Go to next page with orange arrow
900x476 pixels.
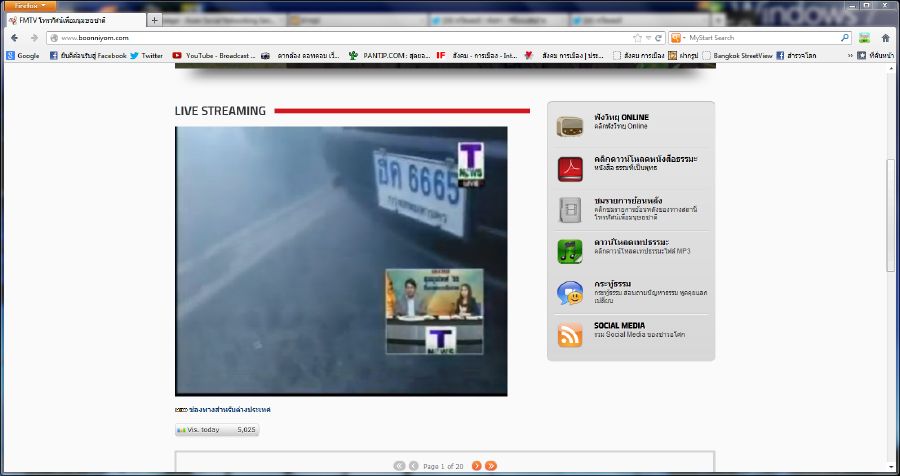click(476, 466)
